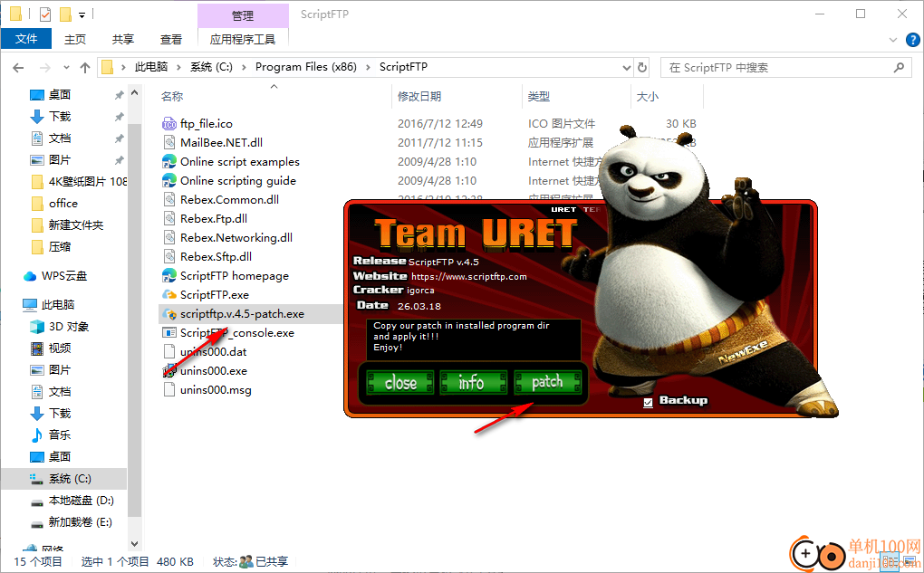Go up one folder level
Viewport: 924px width, 573px height.
point(85,68)
